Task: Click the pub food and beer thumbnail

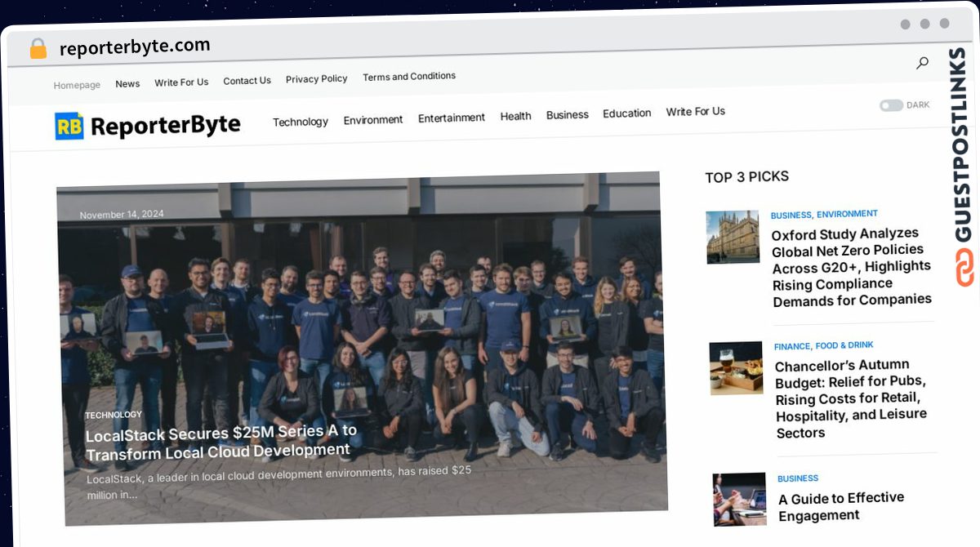Action: pos(737,368)
